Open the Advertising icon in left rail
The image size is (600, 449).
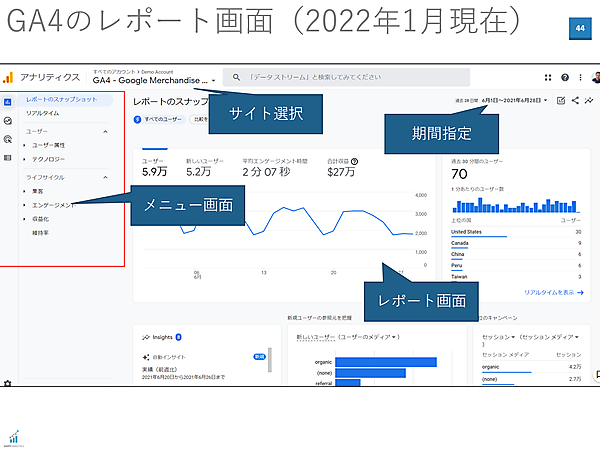8,139
